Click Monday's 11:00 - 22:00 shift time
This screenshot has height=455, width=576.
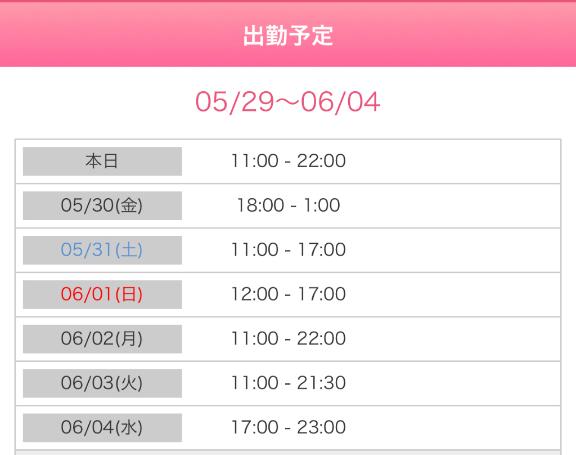tap(288, 339)
